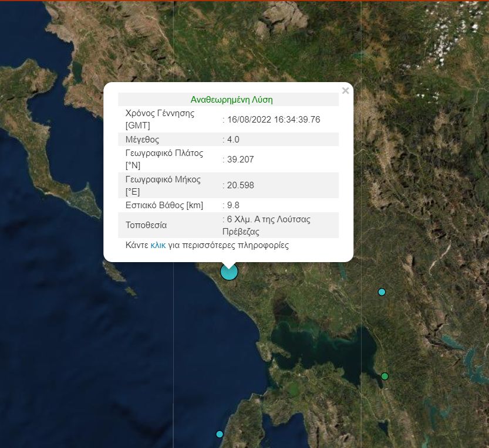489x448 pixels.
Task: Click the 'κλικ' link for more information
Action: [158, 245]
